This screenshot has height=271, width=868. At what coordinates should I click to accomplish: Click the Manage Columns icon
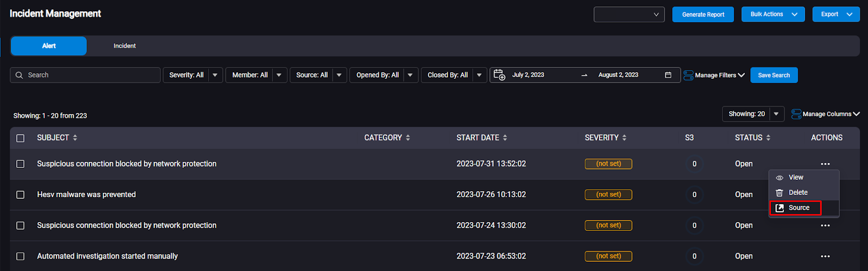click(x=796, y=114)
